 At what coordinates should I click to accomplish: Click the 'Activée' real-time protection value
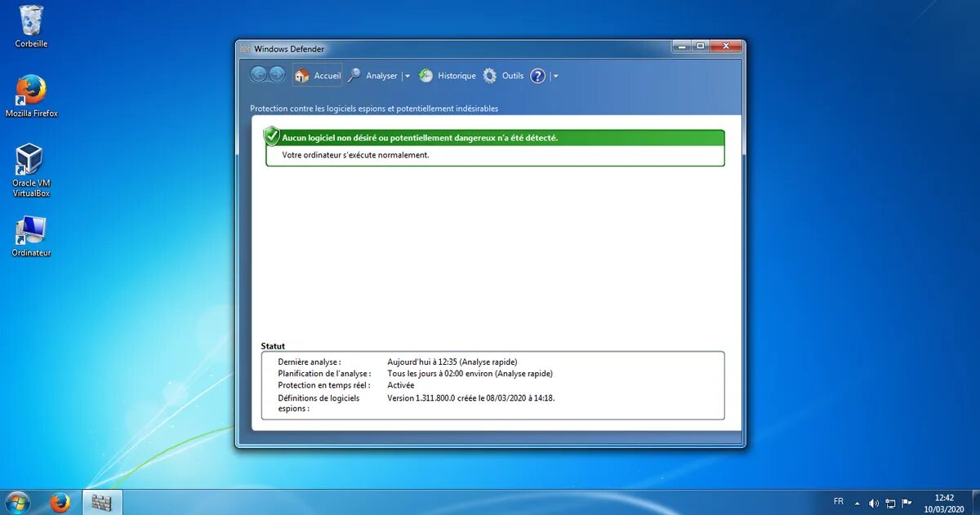tap(400, 385)
